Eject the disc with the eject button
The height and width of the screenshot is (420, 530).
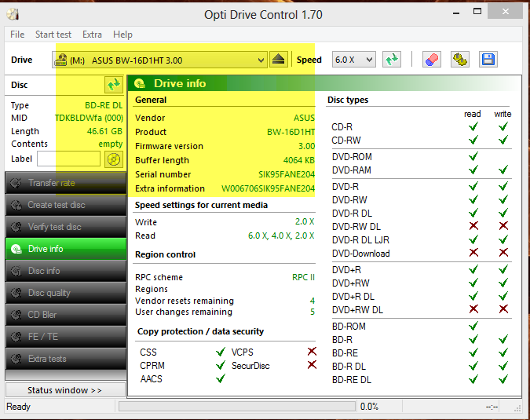coord(279,60)
